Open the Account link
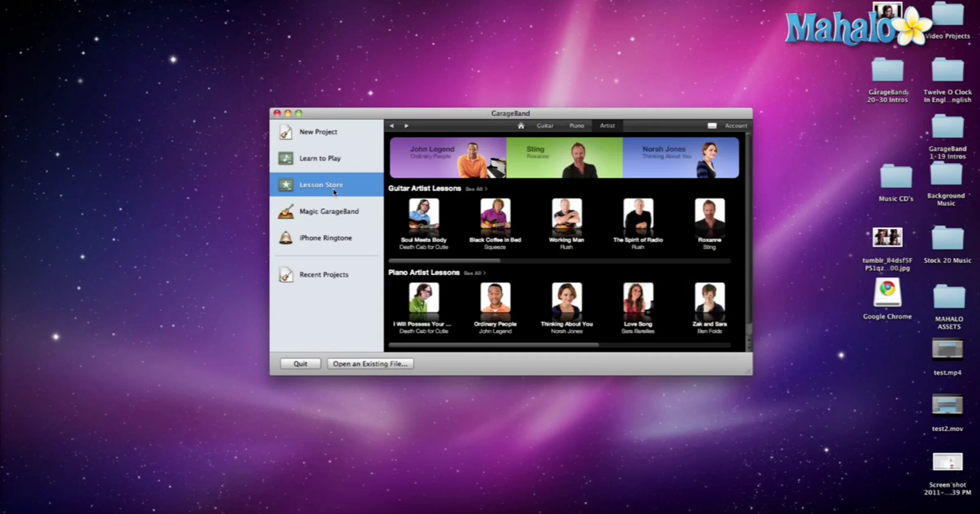The height and width of the screenshot is (514, 980). click(x=736, y=126)
